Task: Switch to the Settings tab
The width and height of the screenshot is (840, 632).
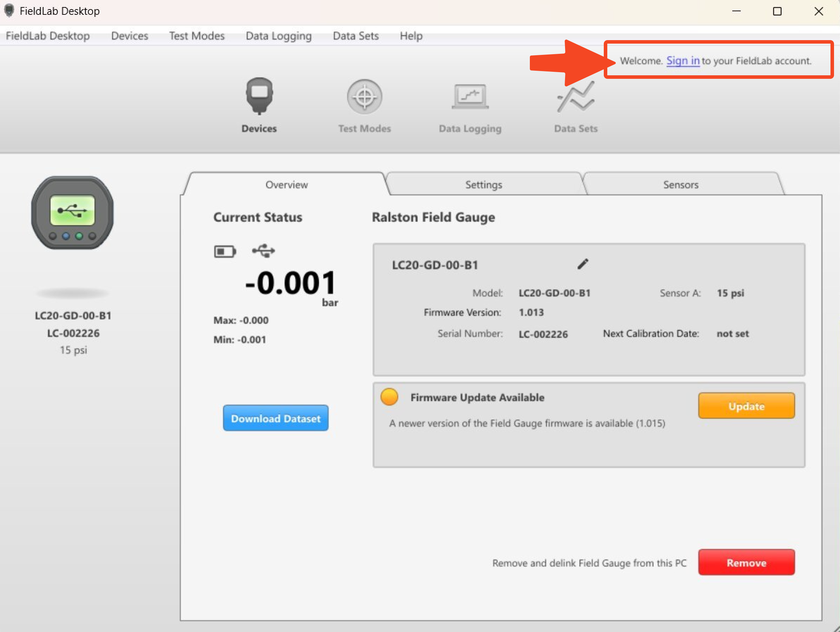Action: point(484,184)
